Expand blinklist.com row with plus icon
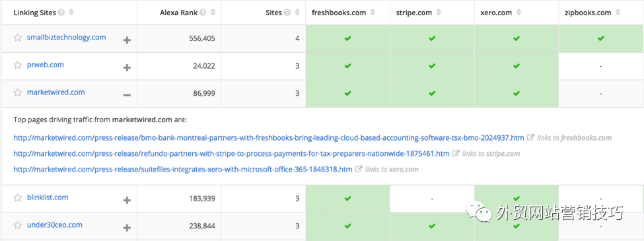The image size is (644, 241). point(127,200)
